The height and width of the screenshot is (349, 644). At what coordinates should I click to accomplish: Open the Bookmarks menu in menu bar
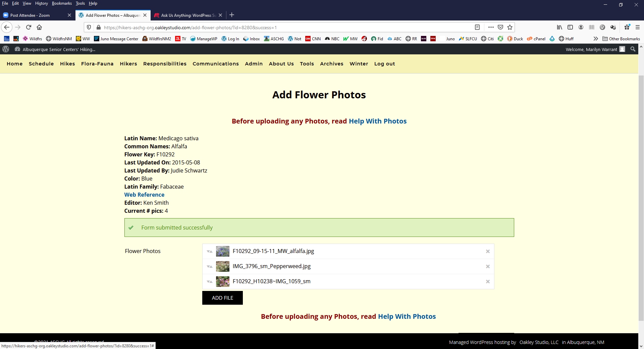[62, 3]
